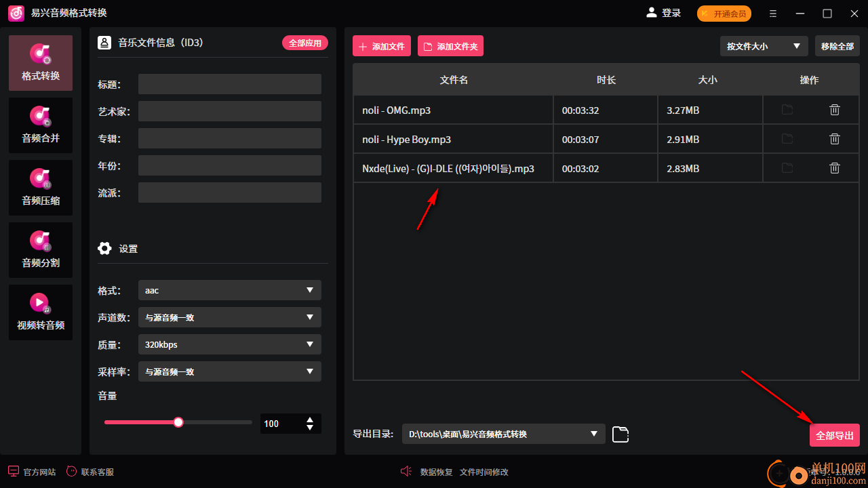
Task: Click the duration 00:03:32 cell
Action: coord(606,110)
